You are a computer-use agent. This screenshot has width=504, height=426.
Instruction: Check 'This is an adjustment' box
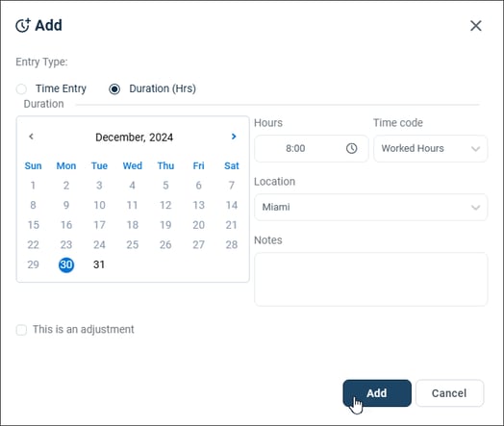21,330
